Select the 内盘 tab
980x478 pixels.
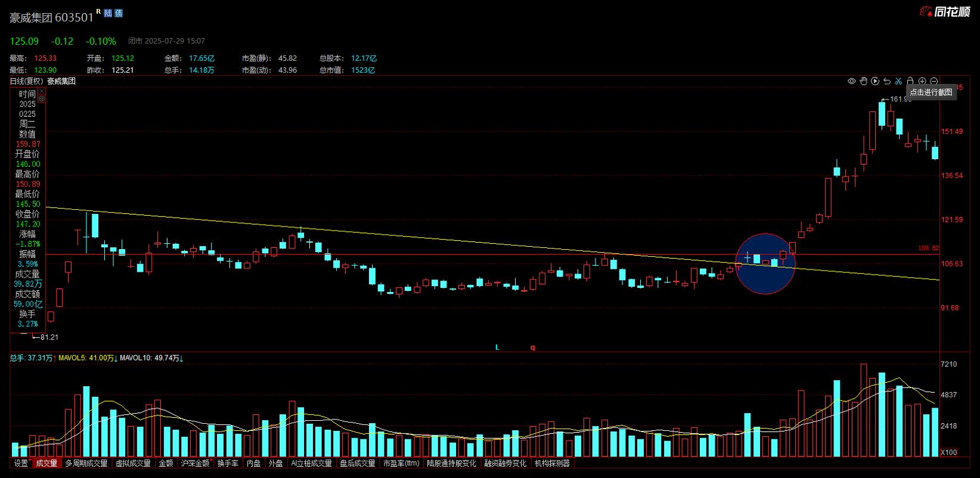[254, 463]
